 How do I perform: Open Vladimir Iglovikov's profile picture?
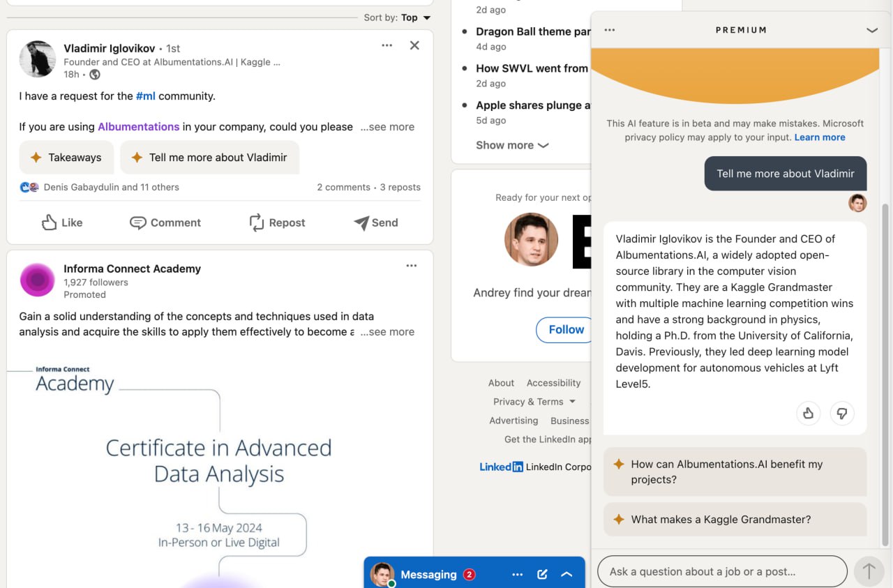[x=37, y=59]
